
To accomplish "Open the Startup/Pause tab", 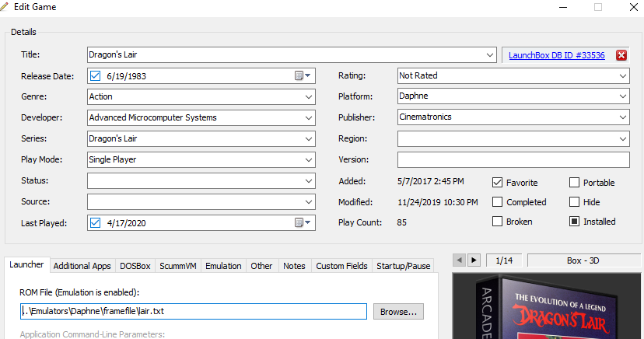I will pyautogui.click(x=404, y=266).
